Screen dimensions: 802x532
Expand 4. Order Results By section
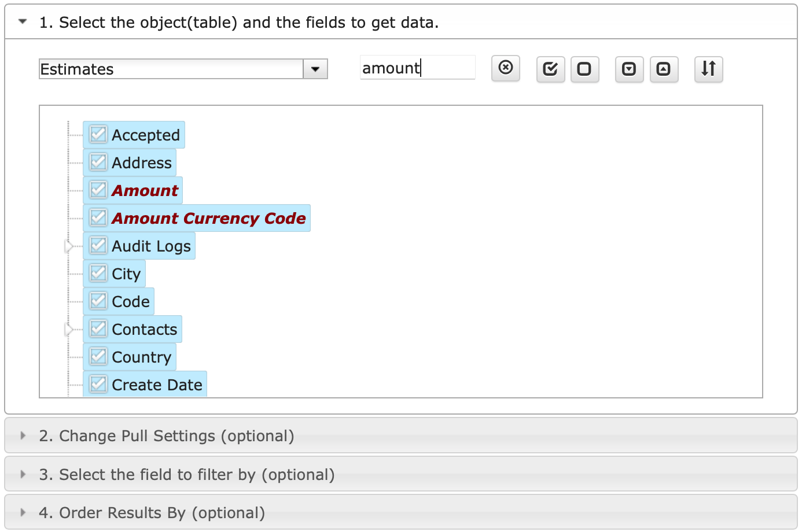tap(400, 512)
